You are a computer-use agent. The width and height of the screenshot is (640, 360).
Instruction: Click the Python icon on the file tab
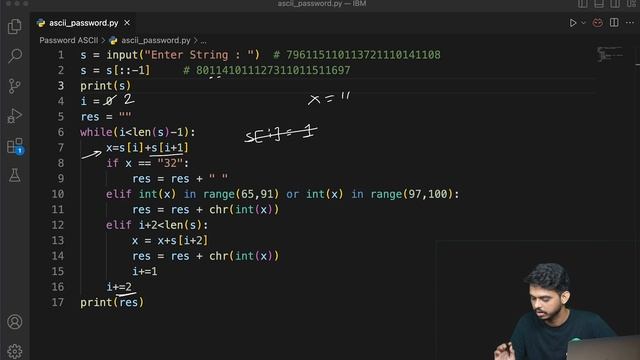click(x=41, y=23)
